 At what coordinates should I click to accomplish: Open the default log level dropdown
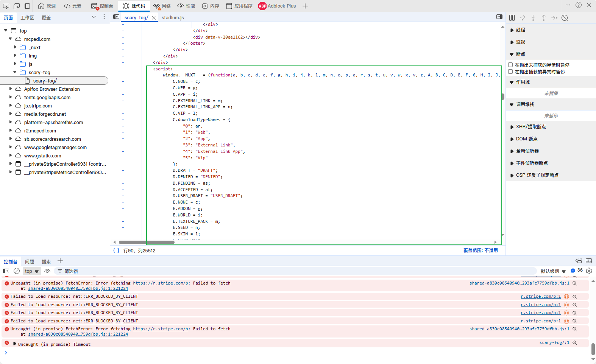(553, 271)
